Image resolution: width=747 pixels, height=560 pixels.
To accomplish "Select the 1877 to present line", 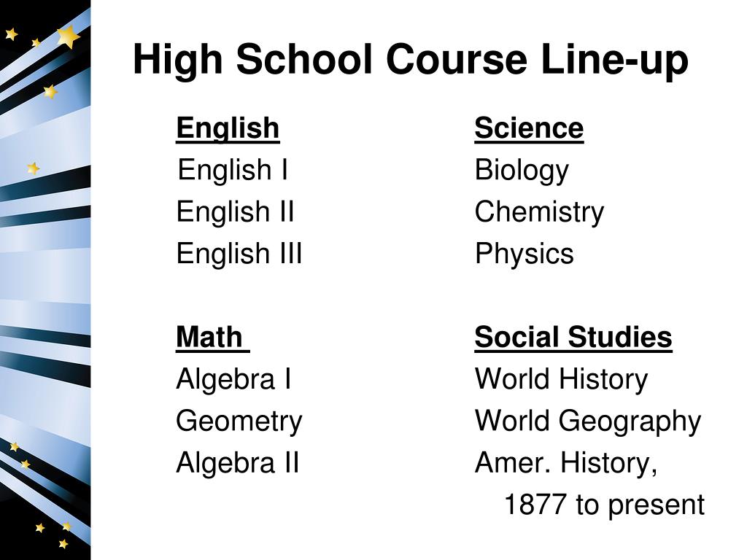I will tap(604, 505).
